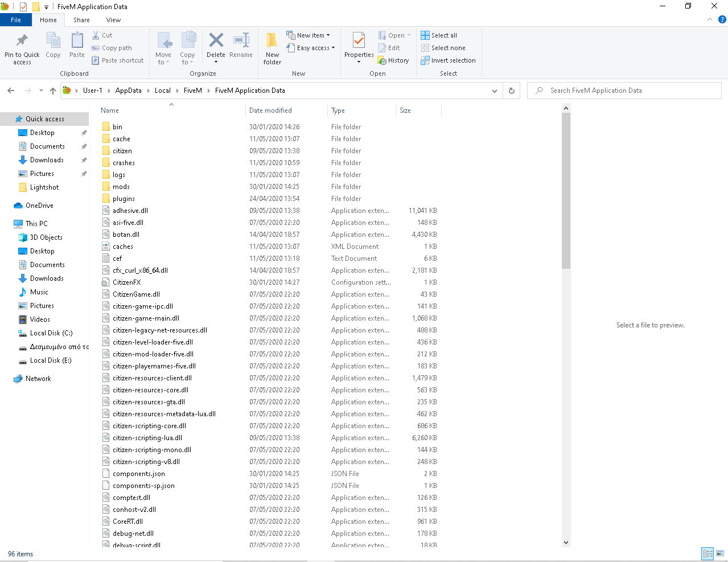
Task: Open the Copy to command
Action: (187, 48)
